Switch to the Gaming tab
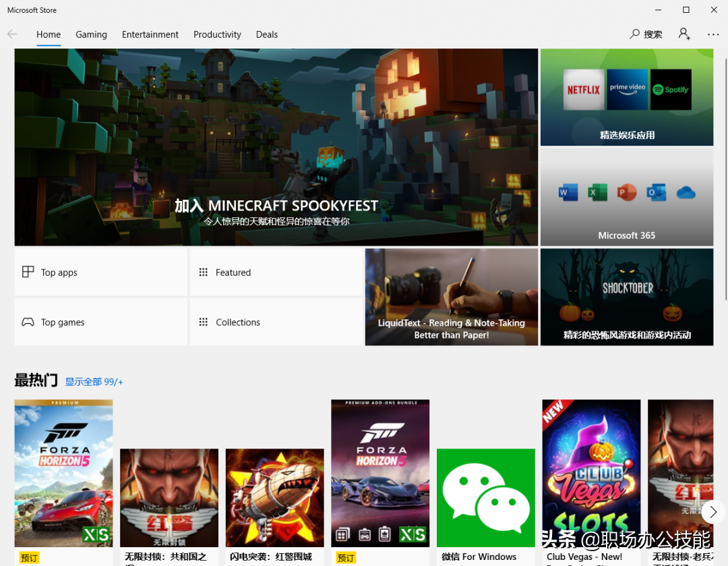 pos(91,34)
